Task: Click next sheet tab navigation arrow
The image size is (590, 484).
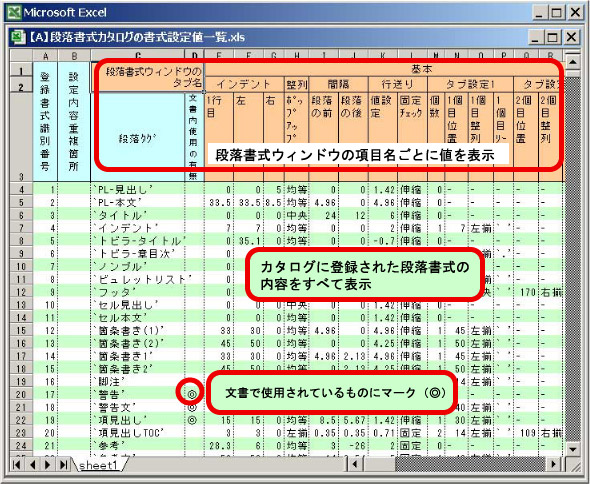Action: tap(48, 464)
